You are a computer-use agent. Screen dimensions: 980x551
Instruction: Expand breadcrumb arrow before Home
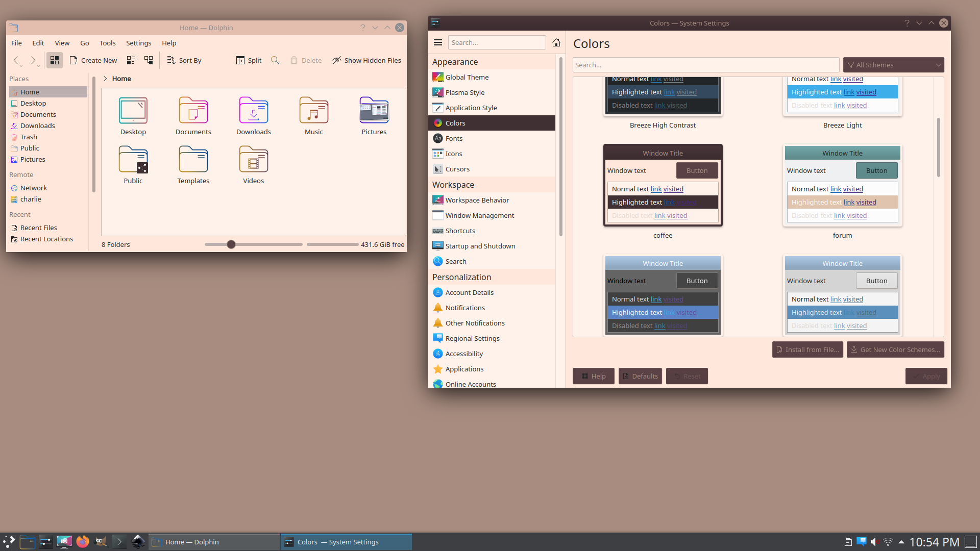[x=105, y=79]
